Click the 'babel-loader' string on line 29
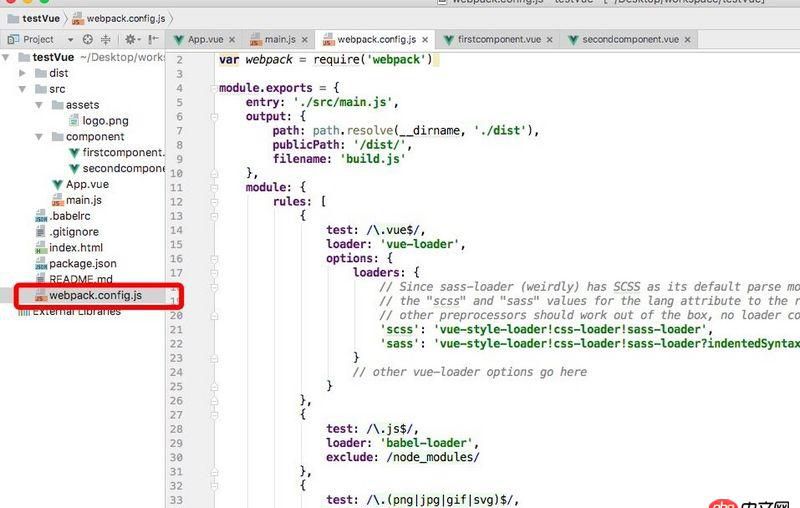The height and width of the screenshot is (508, 800). click(427, 443)
